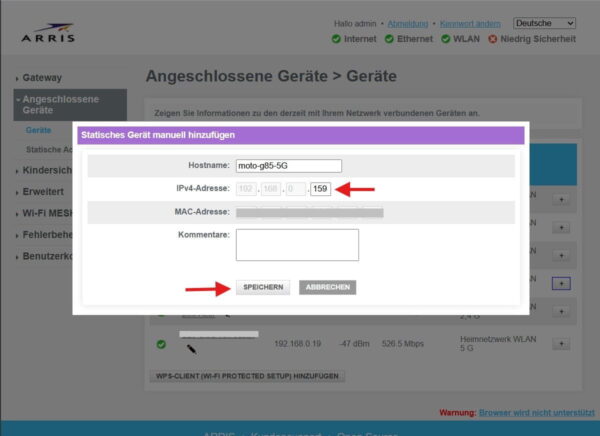Click the Speichern button
Viewport: 600px width, 436px height.
pyautogui.click(x=263, y=287)
